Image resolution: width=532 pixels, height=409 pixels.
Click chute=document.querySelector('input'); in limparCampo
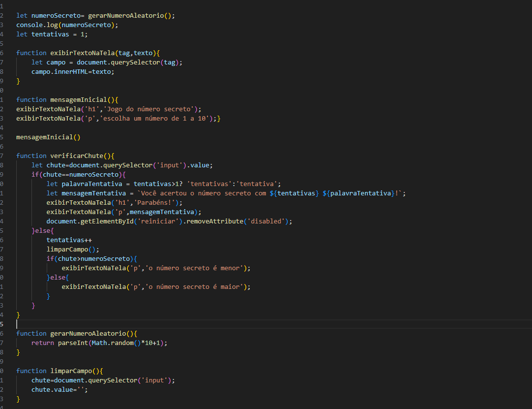(x=103, y=380)
